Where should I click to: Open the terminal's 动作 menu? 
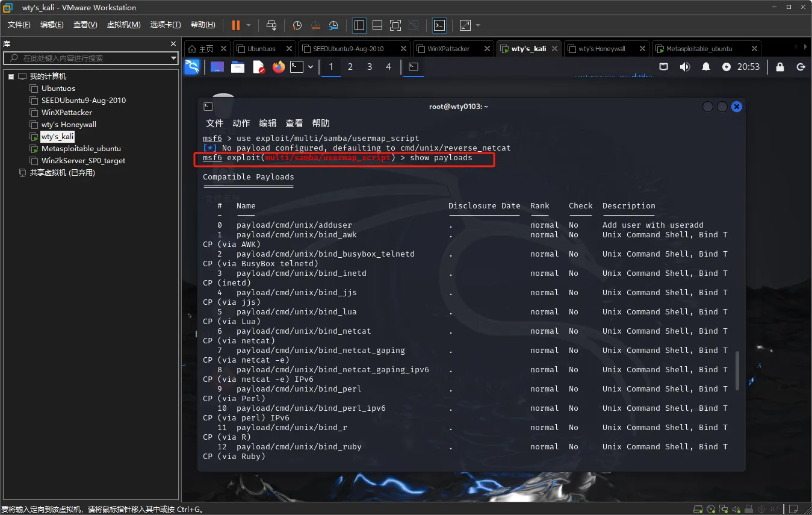pyautogui.click(x=241, y=123)
